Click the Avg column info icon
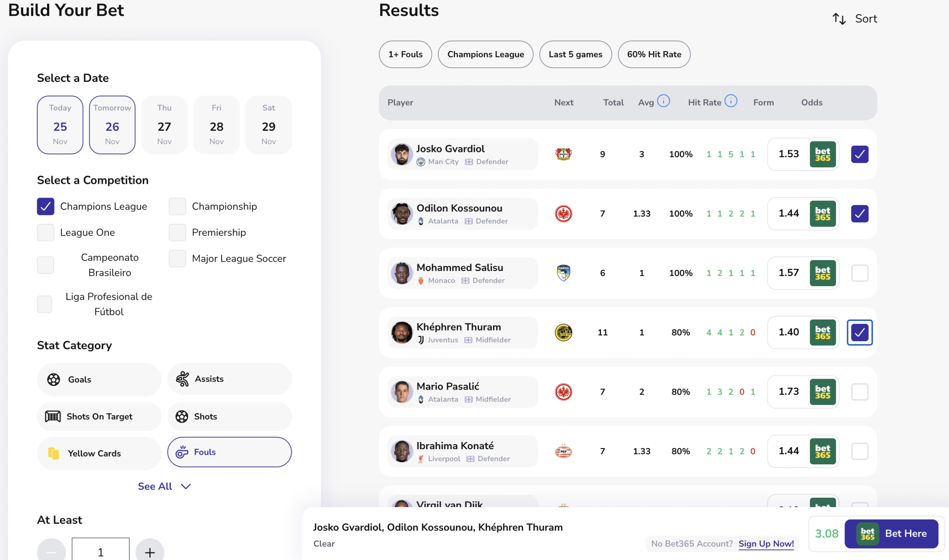 (663, 101)
